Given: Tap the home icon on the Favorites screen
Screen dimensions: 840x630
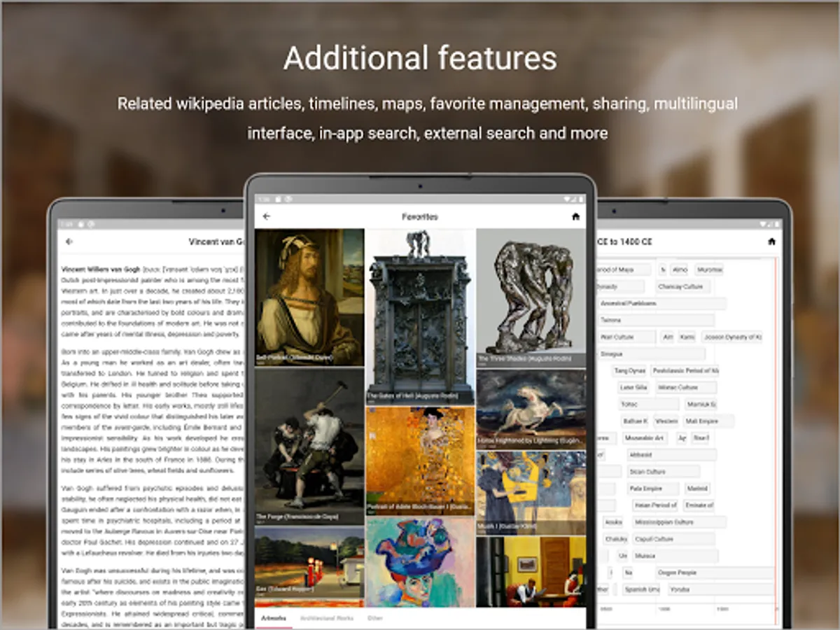Looking at the screenshot, I should (575, 217).
